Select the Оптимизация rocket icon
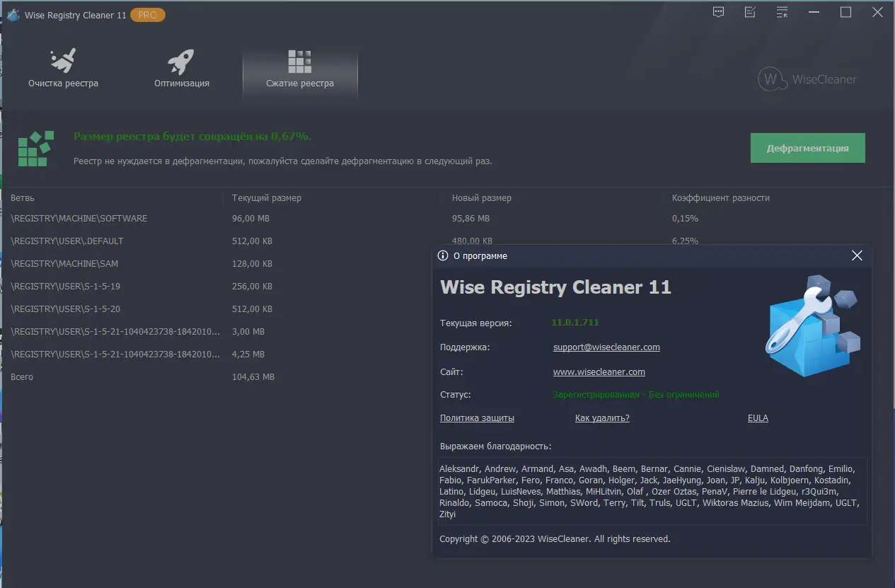895x588 pixels. pos(183,62)
